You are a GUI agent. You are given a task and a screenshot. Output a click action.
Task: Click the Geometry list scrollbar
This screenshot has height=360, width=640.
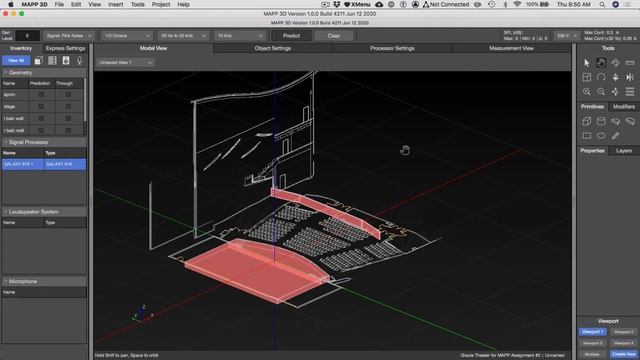pyautogui.click(x=85, y=100)
